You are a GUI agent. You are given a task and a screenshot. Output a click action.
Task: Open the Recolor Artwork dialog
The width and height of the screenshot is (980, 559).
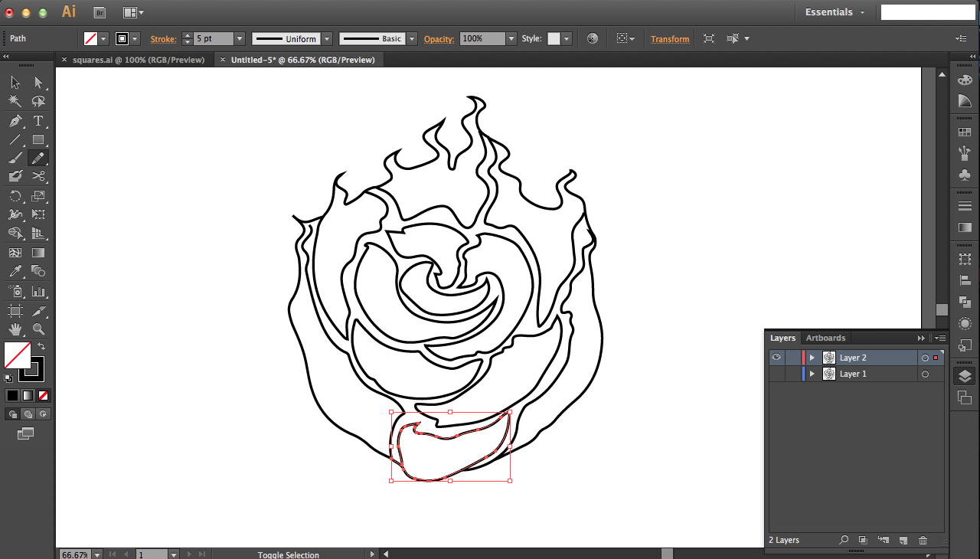pos(592,38)
